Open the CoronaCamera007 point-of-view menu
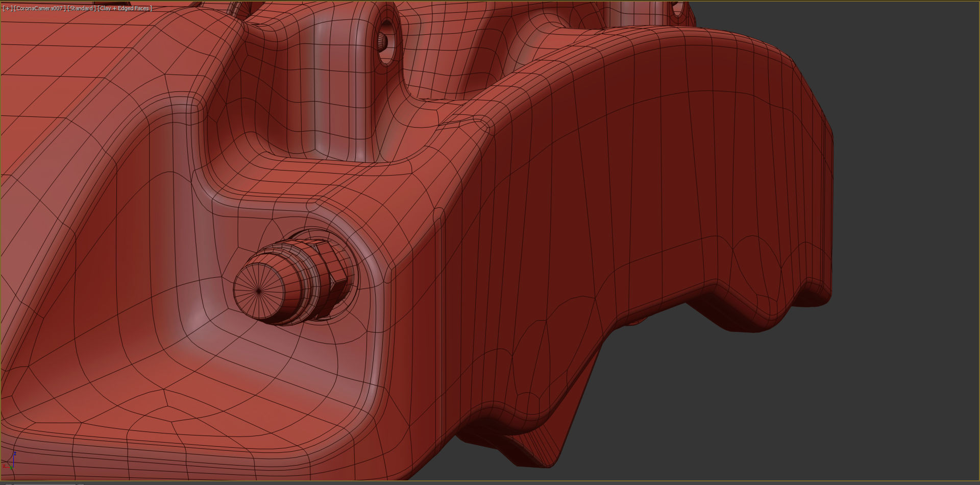The image size is (980, 485). coord(40,8)
